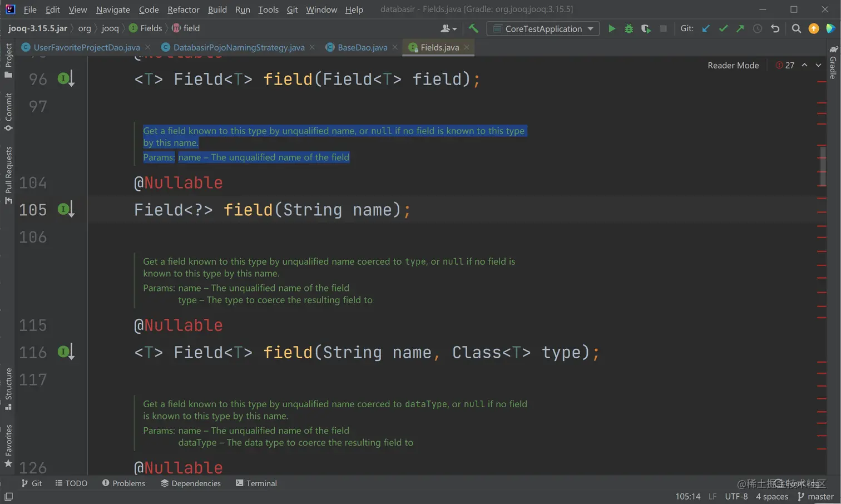Jump to the next highlighted error arrow
841x504 pixels.
tap(818, 65)
